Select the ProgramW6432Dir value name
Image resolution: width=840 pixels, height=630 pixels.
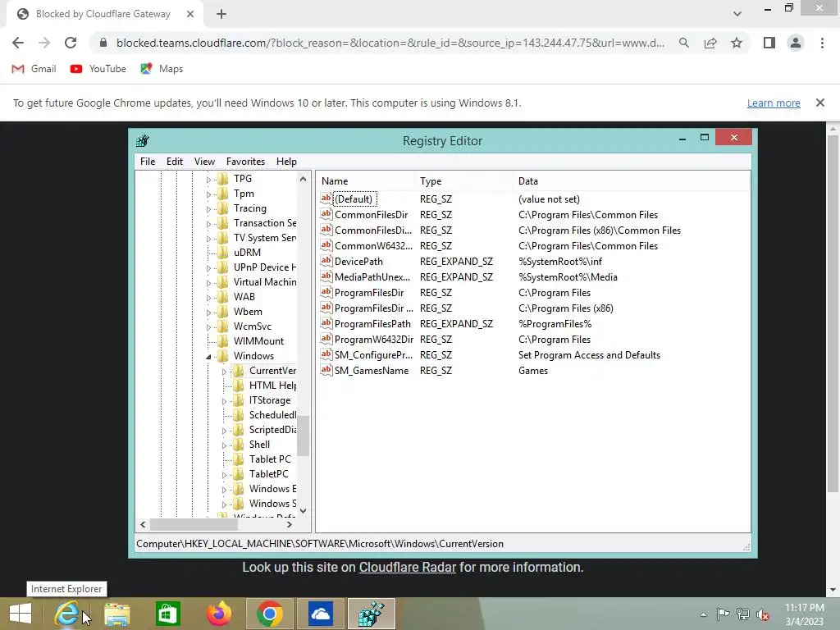374,339
